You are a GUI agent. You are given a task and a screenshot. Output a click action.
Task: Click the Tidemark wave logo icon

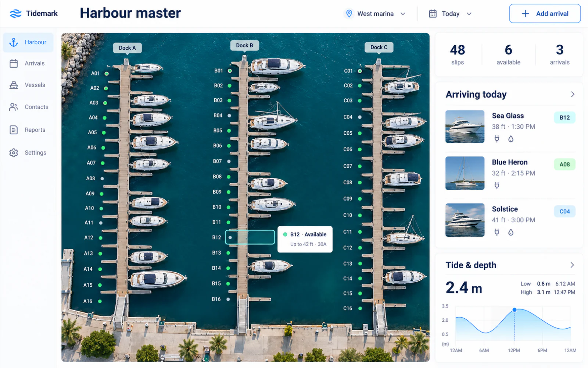pos(15,14)
